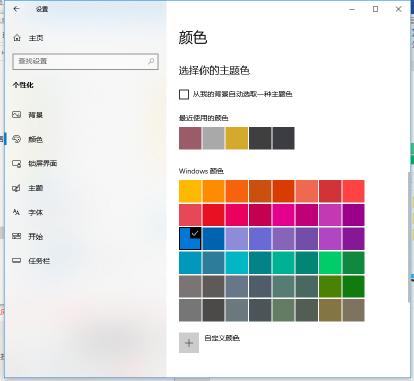Choose bright green swatch in teal row
Viewport: 414px width, 381px height.
[330, 263]
